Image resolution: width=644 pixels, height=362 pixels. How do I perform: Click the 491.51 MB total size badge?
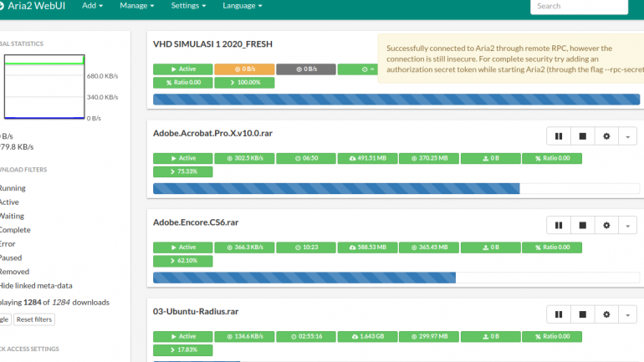tap(368, 158)
